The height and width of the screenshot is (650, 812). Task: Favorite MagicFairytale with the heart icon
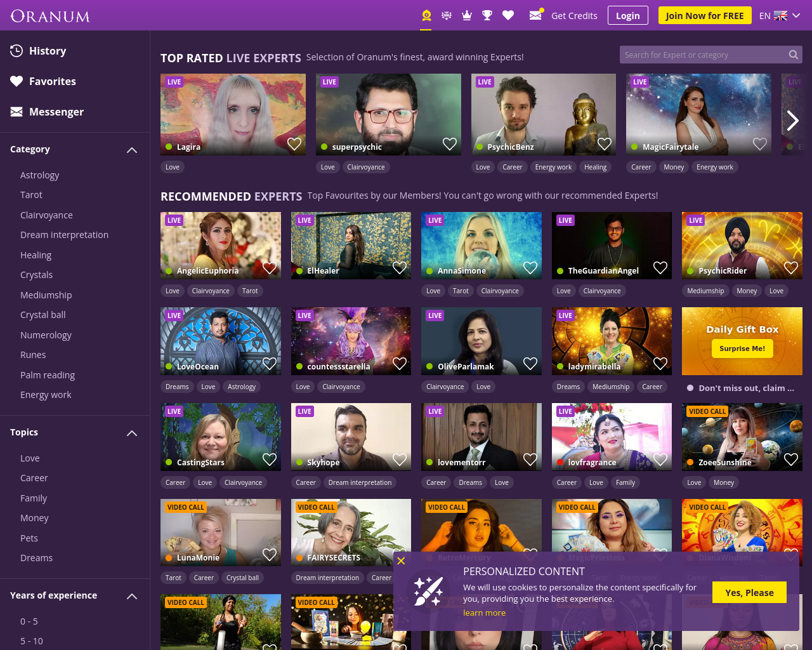tap(760, 144)
